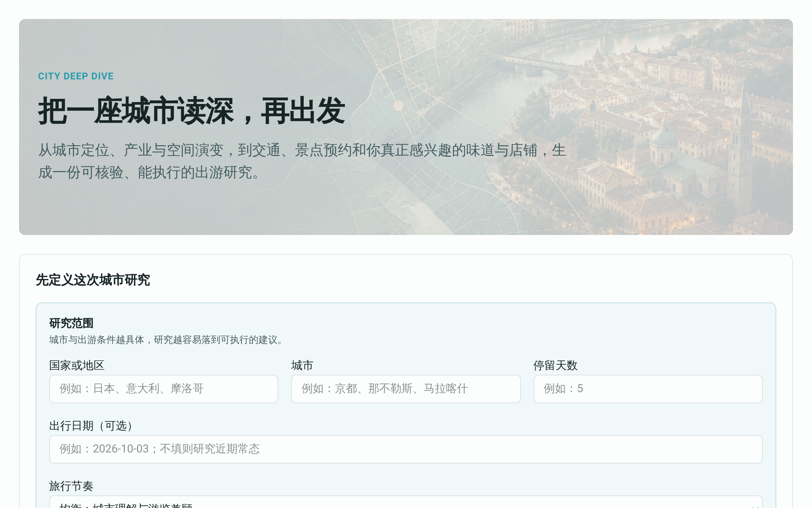Click into the 城市 input box
812x508 pixels.
coord(406,389)
